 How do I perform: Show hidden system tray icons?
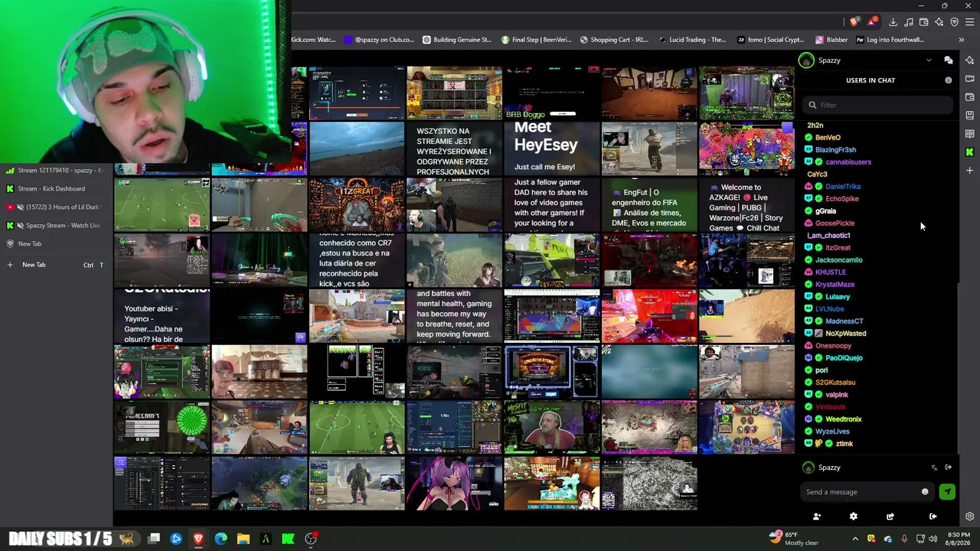tap(855, 539)
